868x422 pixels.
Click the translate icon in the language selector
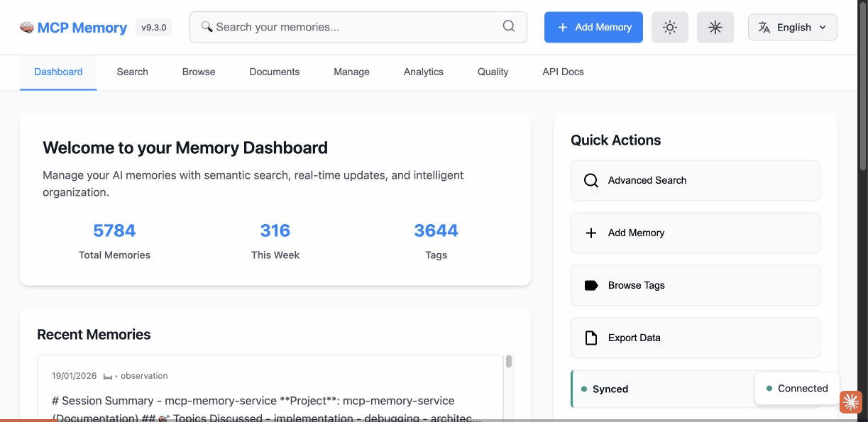coord(764,27)
